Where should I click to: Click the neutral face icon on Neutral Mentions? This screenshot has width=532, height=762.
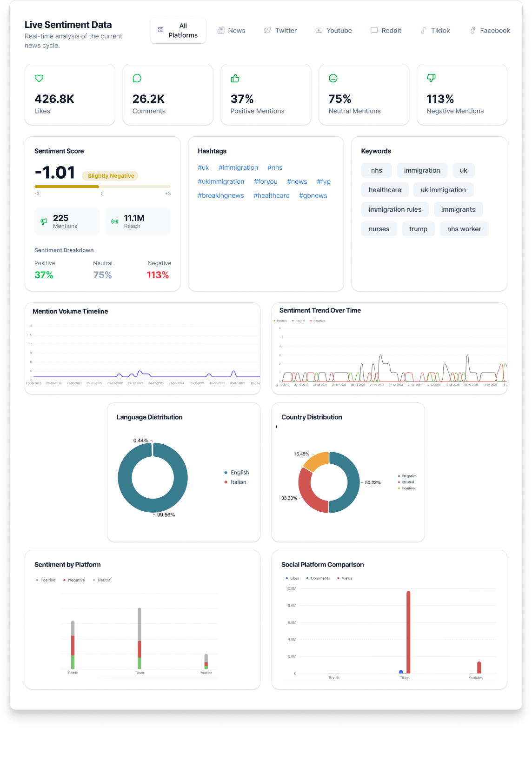tap(333, 78)
